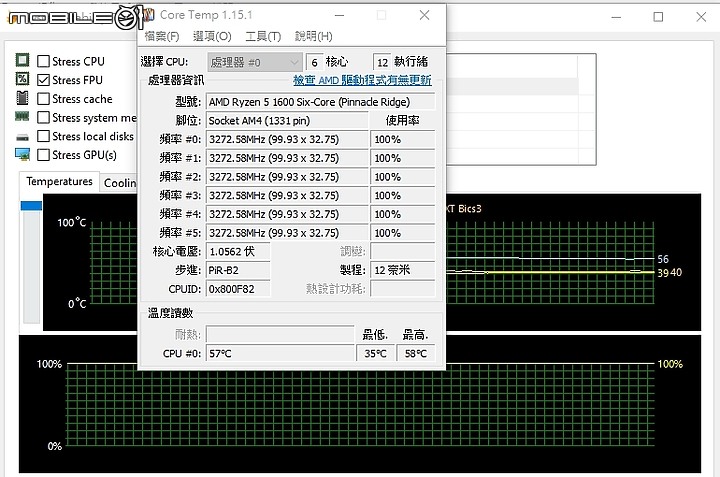This screenshot has height=477, width=720.
Task: Click the CPU #0 57°C temperature reading
Action: [280, 354]
